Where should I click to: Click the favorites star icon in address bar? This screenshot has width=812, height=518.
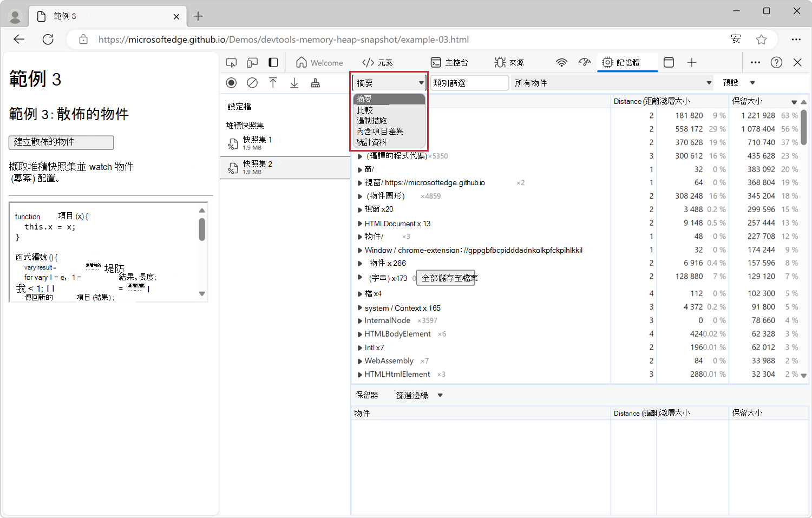pos(761,39)
